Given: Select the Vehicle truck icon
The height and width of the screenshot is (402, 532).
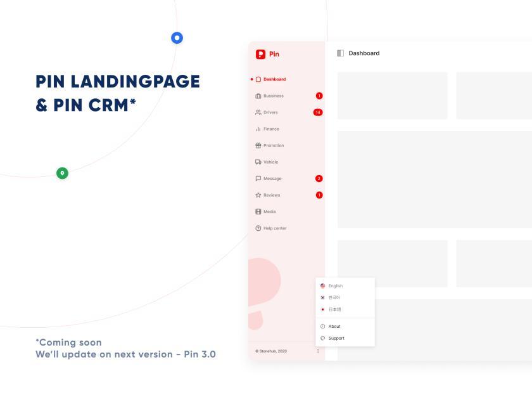Looking at the screenshot, I should (258, 162).
